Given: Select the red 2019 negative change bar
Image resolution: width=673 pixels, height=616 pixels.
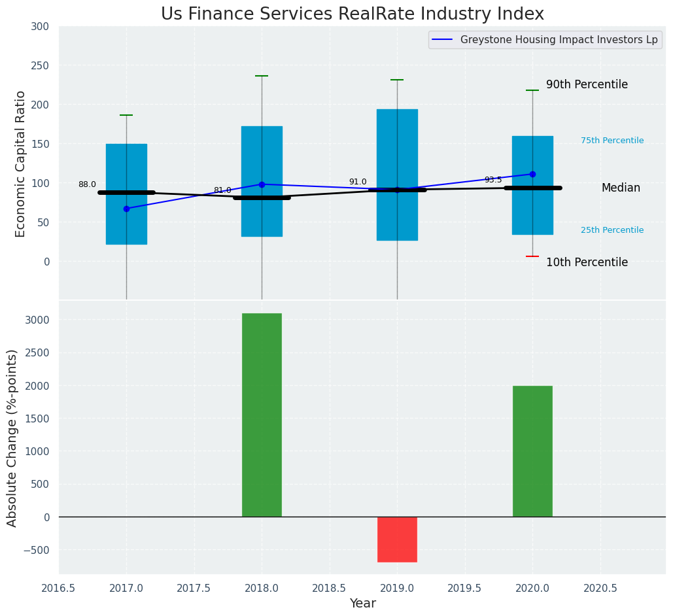Looking at the screenshot, I should (x=397, y=539).
